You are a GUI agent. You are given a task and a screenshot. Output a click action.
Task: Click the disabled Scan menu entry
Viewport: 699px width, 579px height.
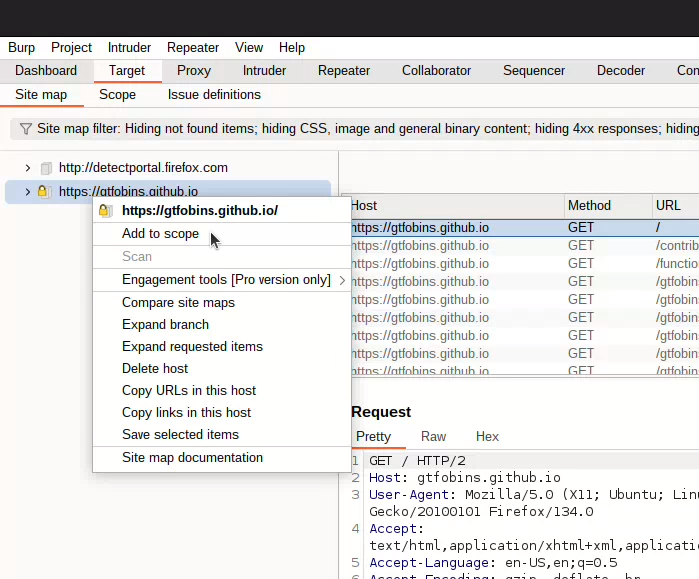pos(222,257)
